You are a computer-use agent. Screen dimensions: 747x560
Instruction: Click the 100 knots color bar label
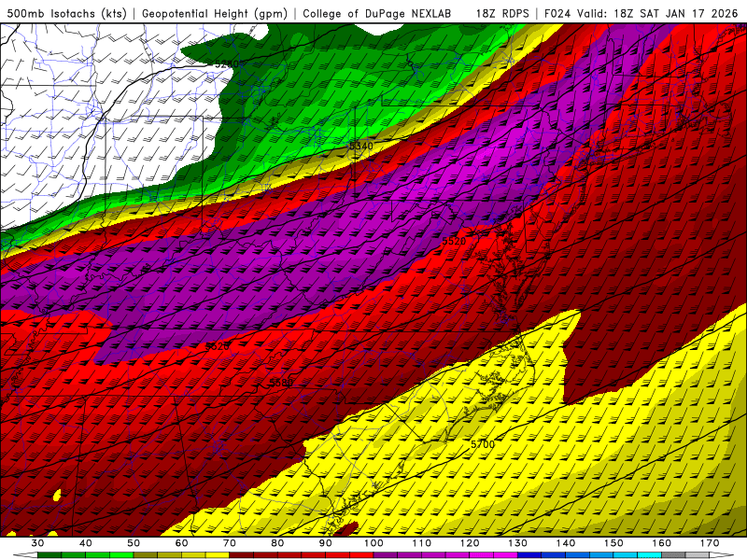coord(373,543)
